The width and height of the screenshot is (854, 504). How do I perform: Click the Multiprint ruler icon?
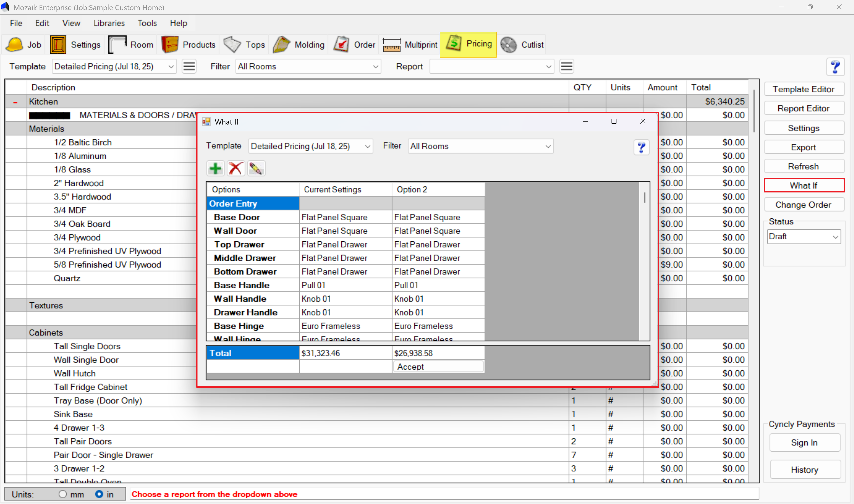point(391,45)
